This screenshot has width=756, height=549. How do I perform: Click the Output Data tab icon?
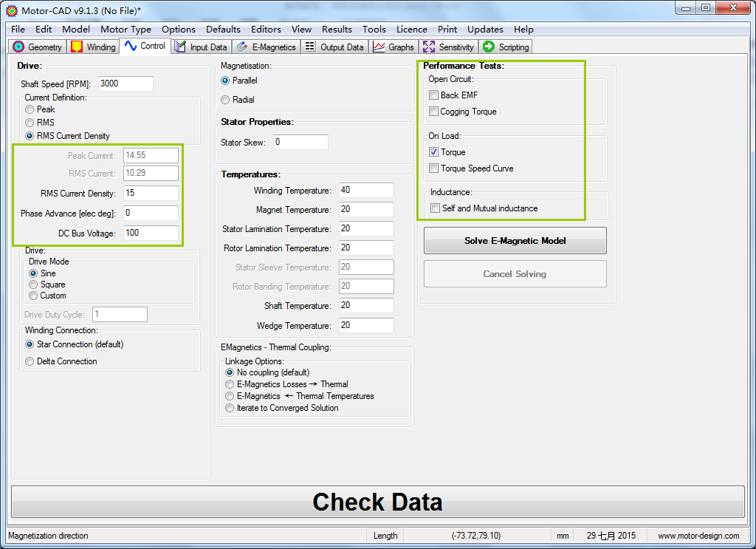[310, 47]
